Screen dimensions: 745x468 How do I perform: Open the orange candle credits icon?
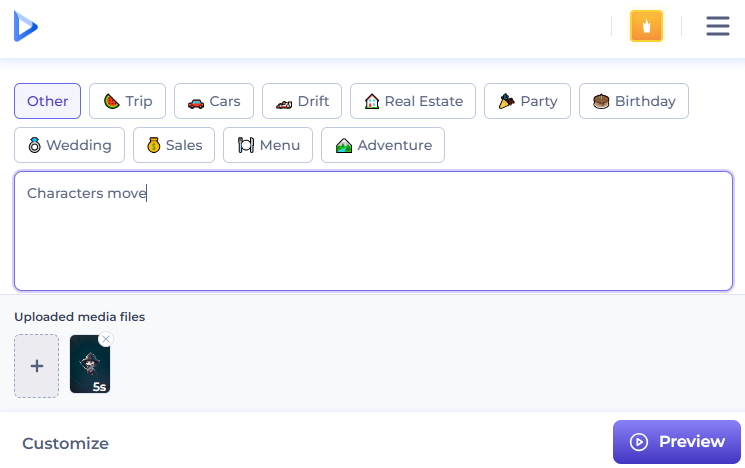point(646,26)
